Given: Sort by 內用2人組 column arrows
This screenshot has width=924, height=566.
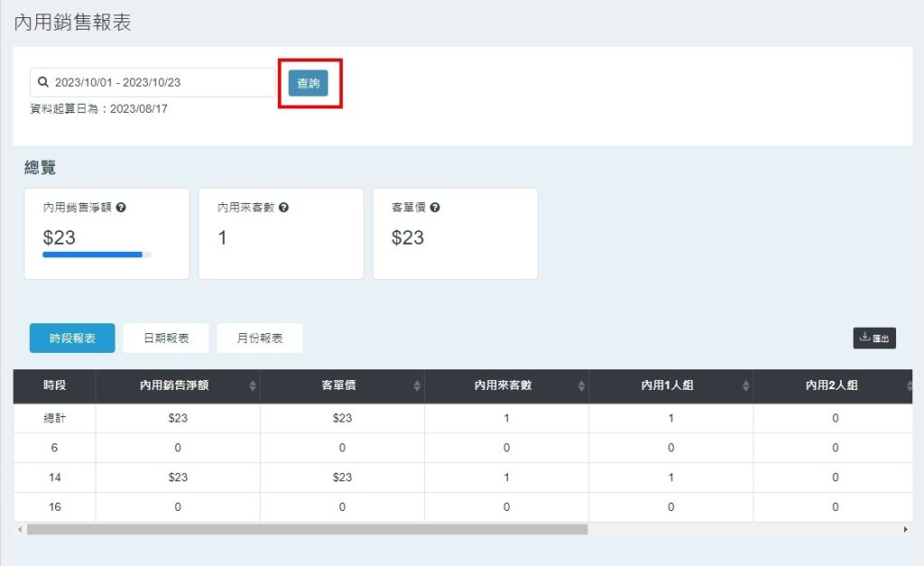Looking at the screenshot, I should [910, 385].
